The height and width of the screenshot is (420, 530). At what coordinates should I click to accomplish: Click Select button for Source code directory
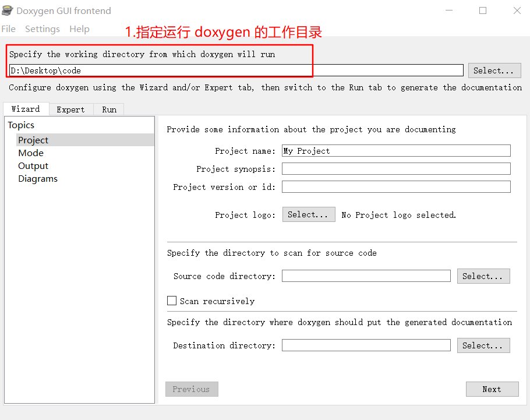coord(483,276)
